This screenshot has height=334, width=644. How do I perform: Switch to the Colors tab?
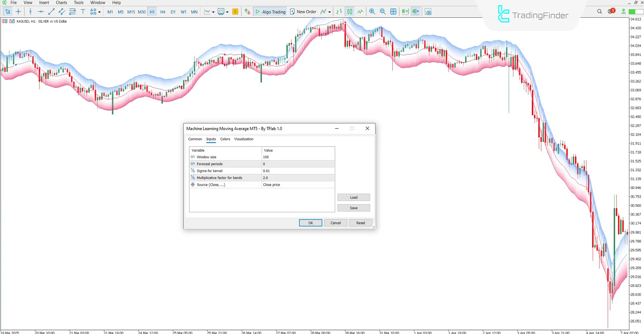click(225, 139)
